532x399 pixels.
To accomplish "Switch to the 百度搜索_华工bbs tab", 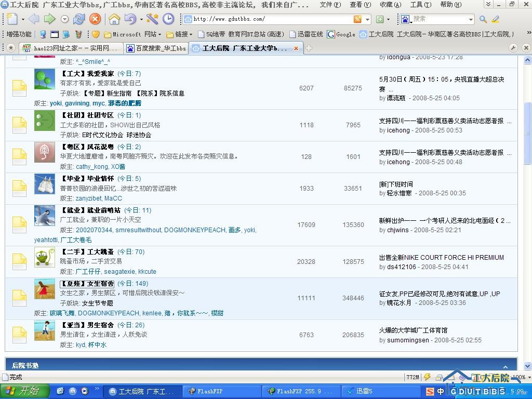I will tap(156, 48).
